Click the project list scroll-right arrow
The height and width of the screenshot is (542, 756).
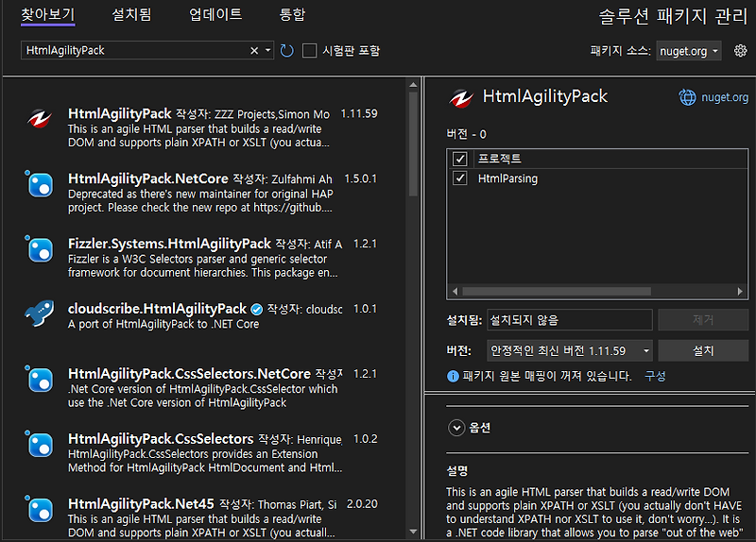pyautogui.click(x=740, y=292)
